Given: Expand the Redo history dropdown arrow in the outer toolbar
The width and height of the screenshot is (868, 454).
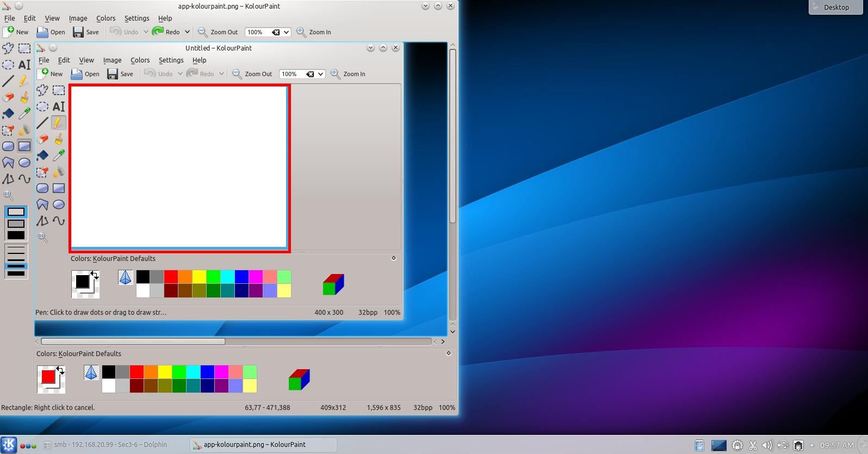Looking at the screenshot, I should 187,32.
